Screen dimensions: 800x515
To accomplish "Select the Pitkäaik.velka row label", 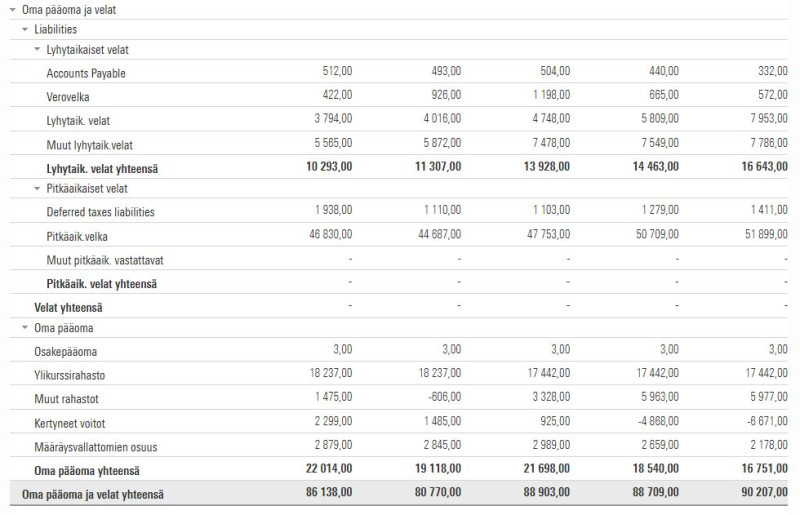I will click(x=77, y=236).
